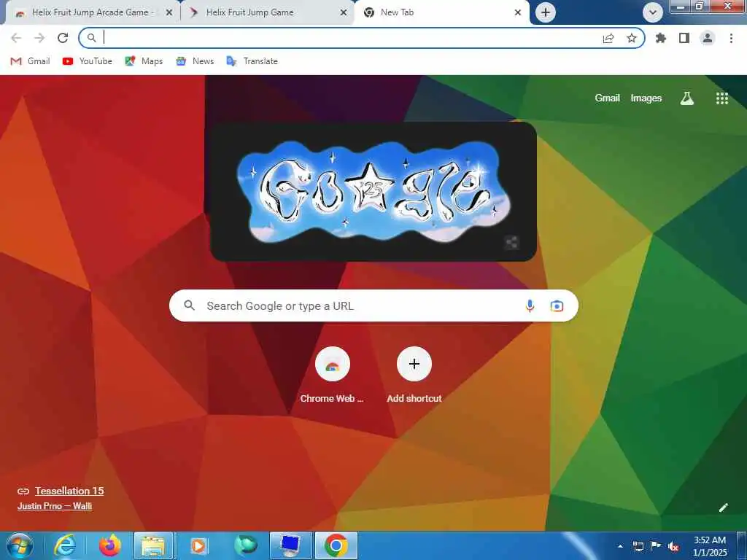
Task: Open the network tray icon
Action: [x=638, y=546]
